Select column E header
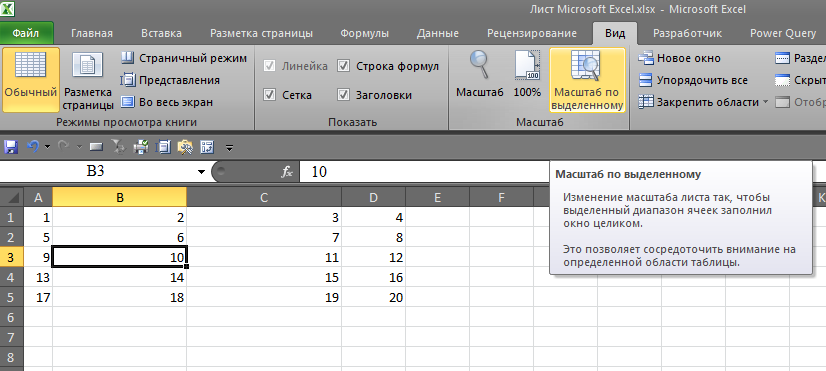 point(437,198)
